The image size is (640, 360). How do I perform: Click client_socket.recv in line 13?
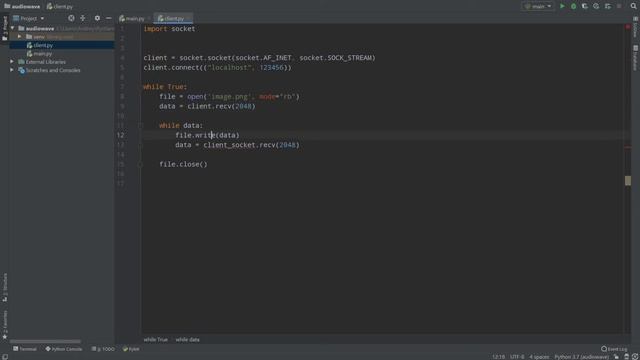[x=240, y=145]
